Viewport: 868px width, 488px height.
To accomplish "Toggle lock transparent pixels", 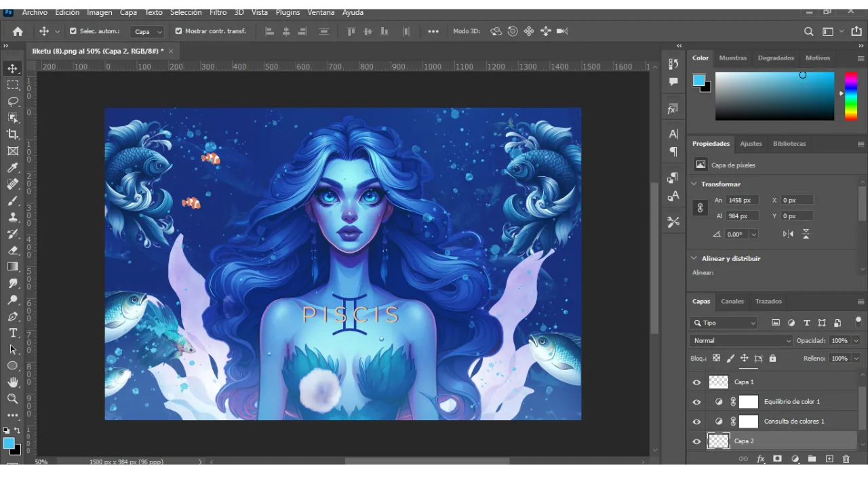I will coord(716,358).
